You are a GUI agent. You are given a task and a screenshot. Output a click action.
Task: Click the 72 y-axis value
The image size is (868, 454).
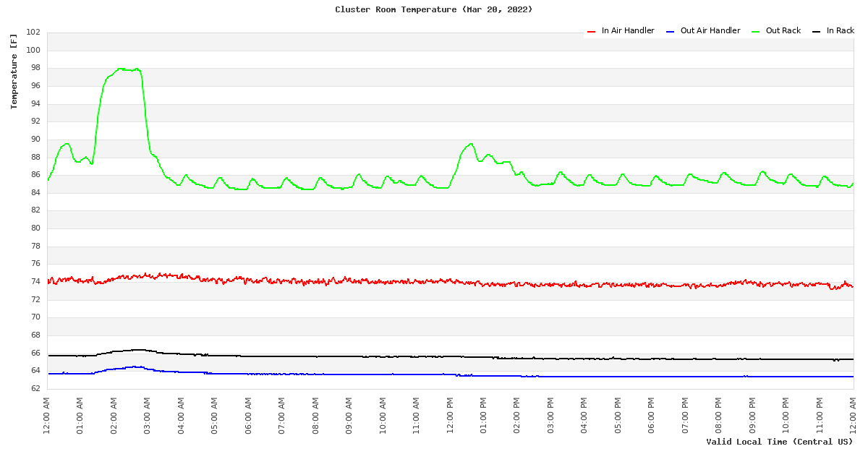(35, 300)
